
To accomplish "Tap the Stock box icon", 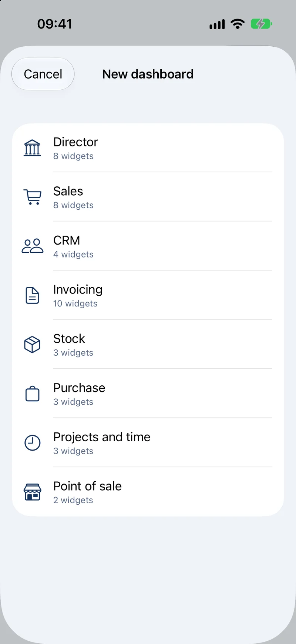I will (x=32, y=345).
